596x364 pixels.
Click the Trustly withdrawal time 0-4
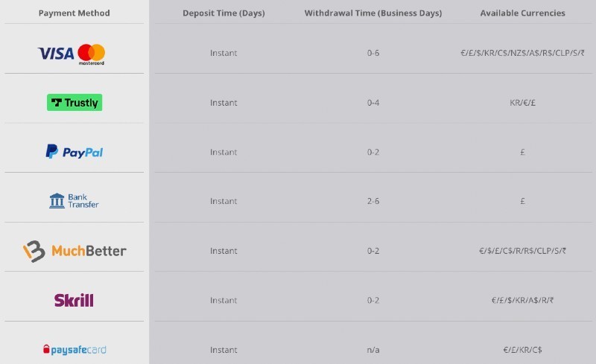coord(373,103)
